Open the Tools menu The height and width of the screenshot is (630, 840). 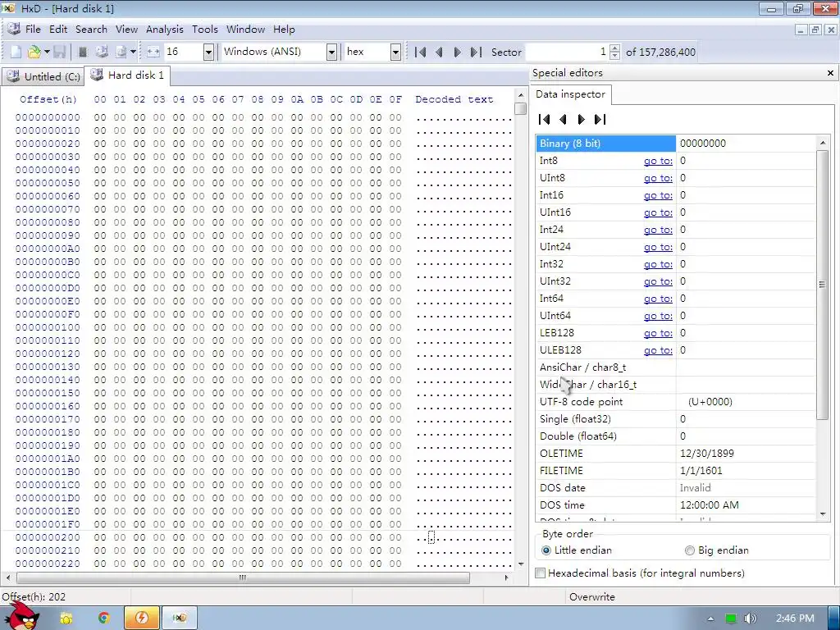coord(204,30)
